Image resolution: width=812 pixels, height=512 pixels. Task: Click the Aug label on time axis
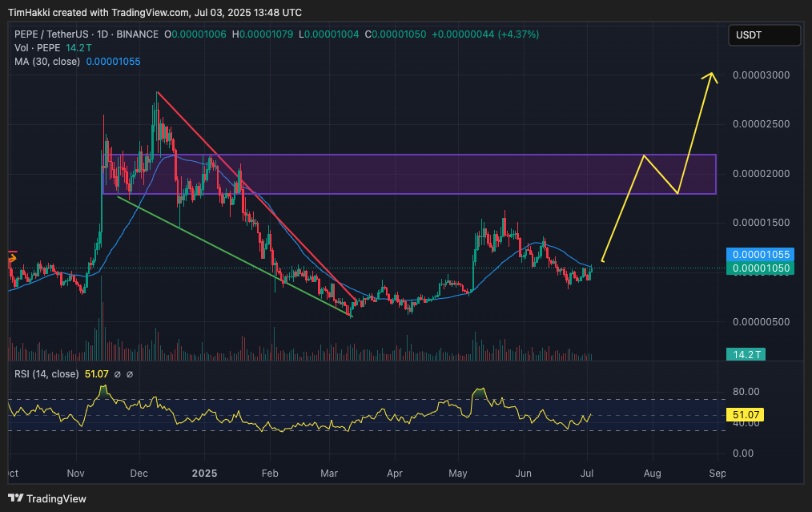[652, 473]
